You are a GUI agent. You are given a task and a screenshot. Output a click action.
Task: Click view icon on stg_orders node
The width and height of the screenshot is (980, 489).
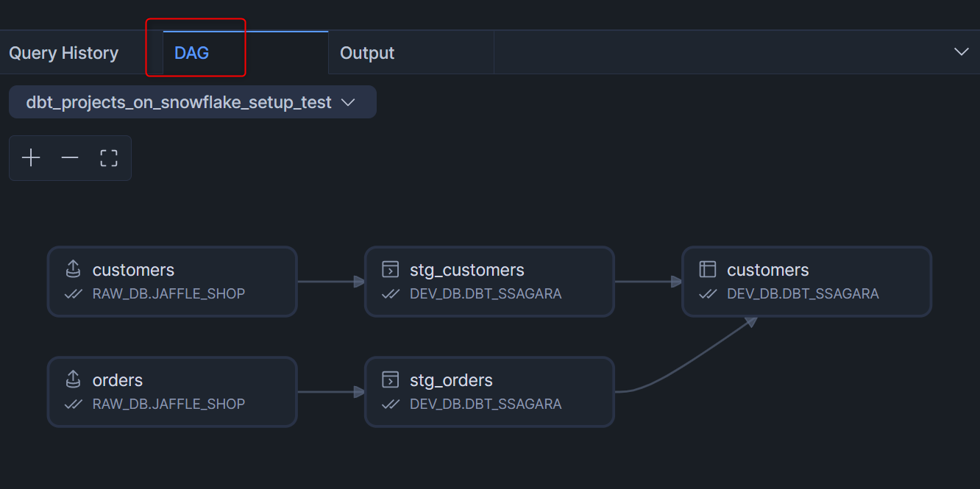coord(390,379)
